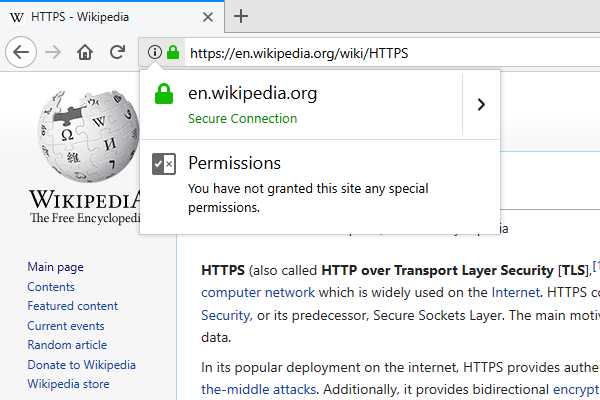Viewport: 600px width, 400px height.
Task: Open the Main page link
Action: (56, 267)
